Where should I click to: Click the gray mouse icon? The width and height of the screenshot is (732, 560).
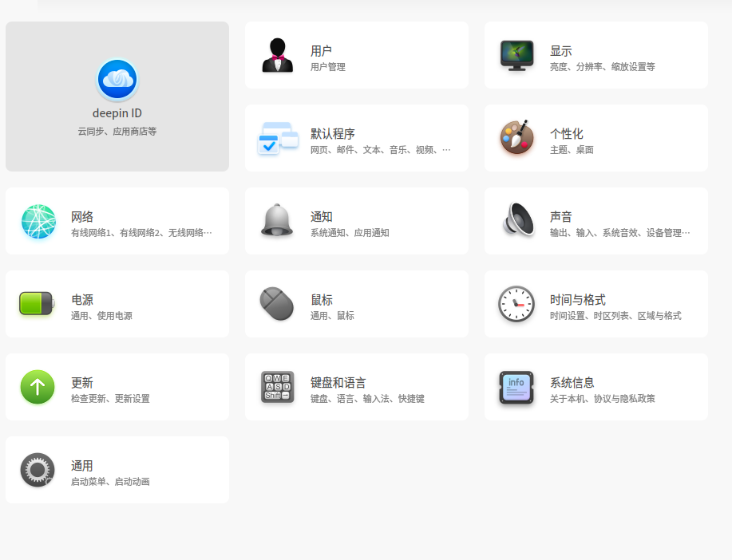[x=277, y=304]
